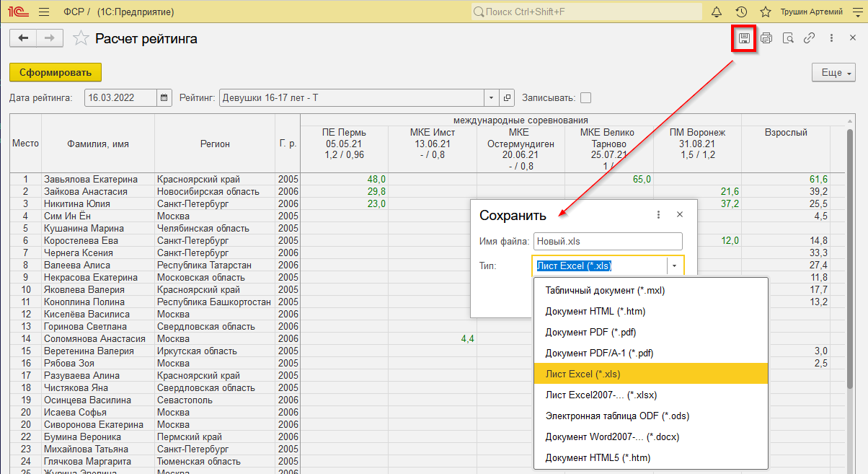Open the history clock icon
The height and width of the screenshot is (474, 868).
(x=741, y=12)
